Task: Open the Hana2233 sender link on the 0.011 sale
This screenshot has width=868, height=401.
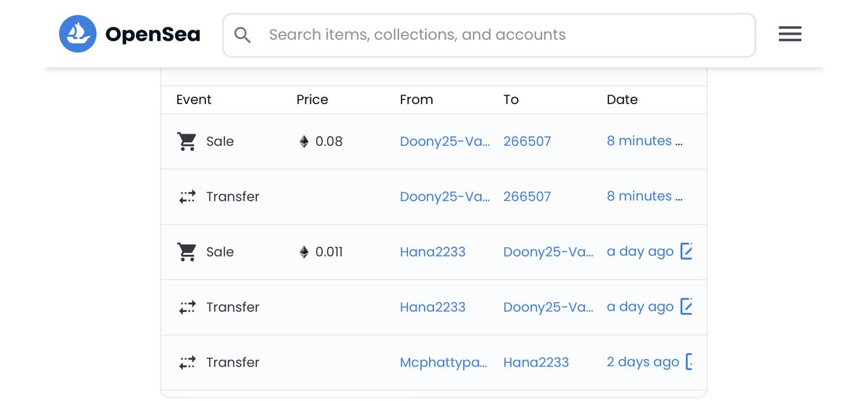Action: click(x=433, y=252)
